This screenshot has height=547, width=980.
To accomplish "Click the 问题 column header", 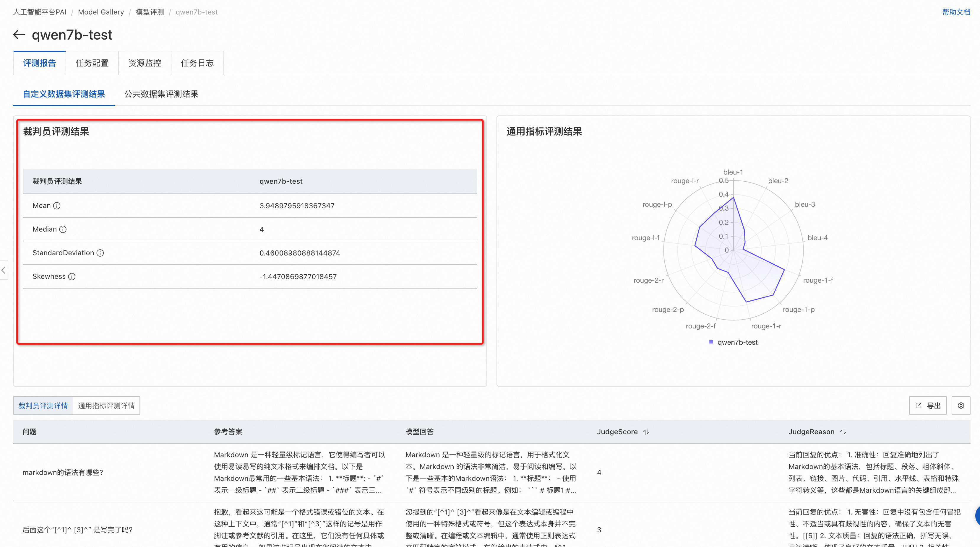I will tap(30, 432).
